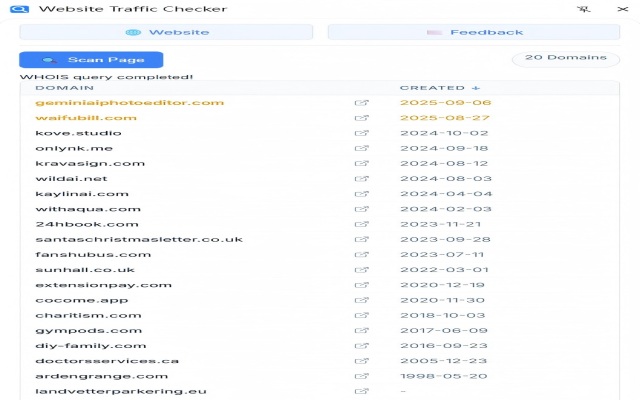Select domain doctorsservices.ca
The width and height of the screenshot is (640, 400).
(x=107, y=361)
